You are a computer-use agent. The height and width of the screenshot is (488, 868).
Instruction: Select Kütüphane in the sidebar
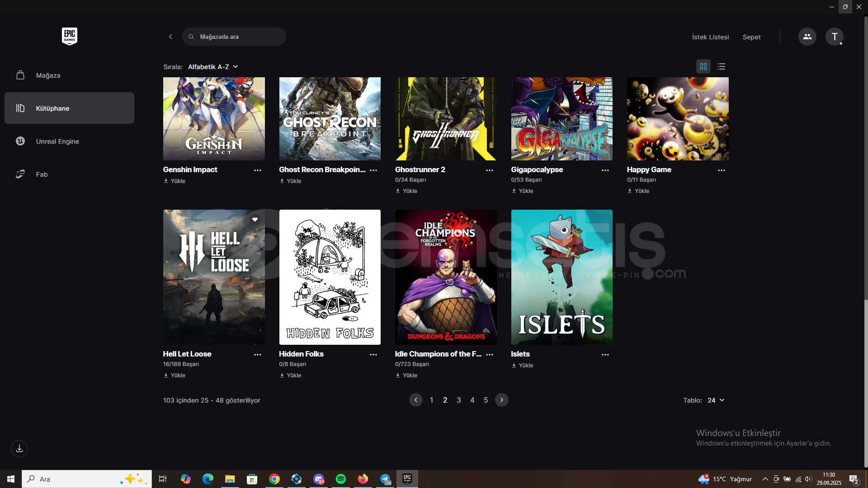pyautogui.click(x=69, y=108)
